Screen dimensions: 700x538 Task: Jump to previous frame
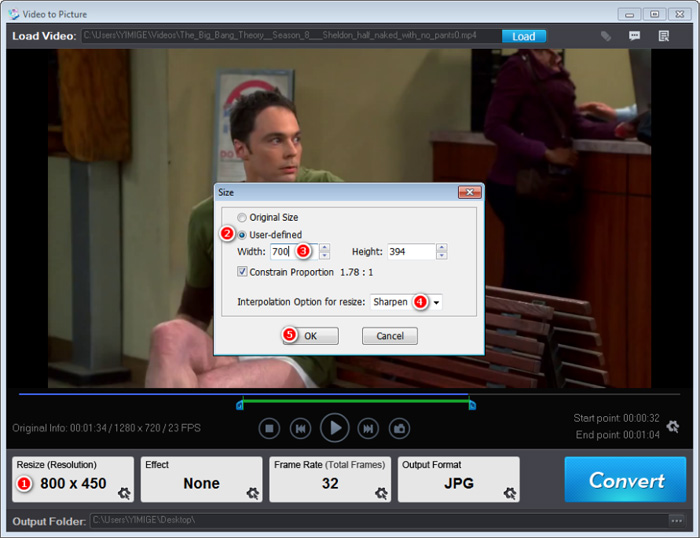tap(300, 429)
